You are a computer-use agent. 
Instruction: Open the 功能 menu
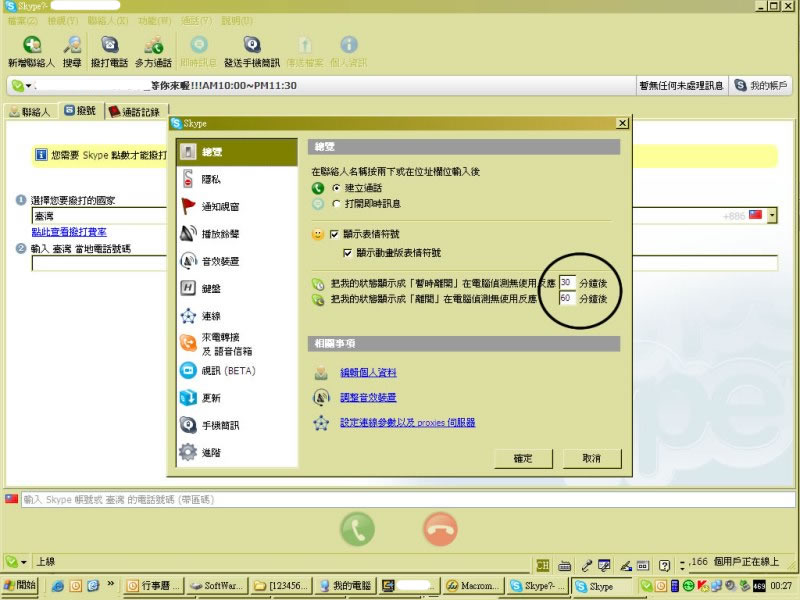155,21
